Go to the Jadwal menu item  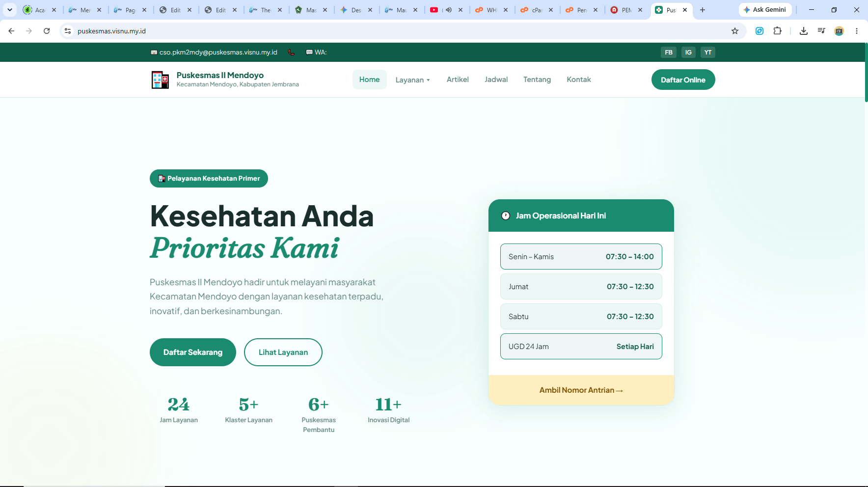(496, 80)
